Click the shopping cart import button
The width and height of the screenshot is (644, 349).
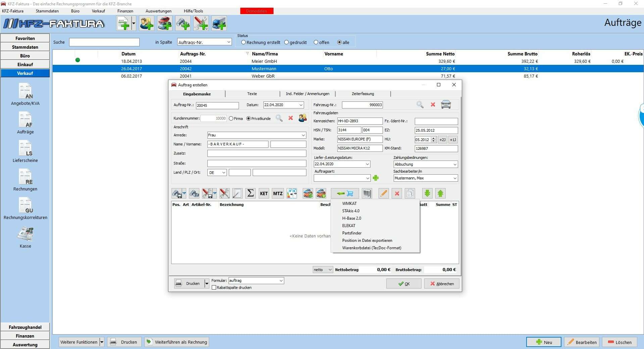pyautogui.click(x=345, y=193)
